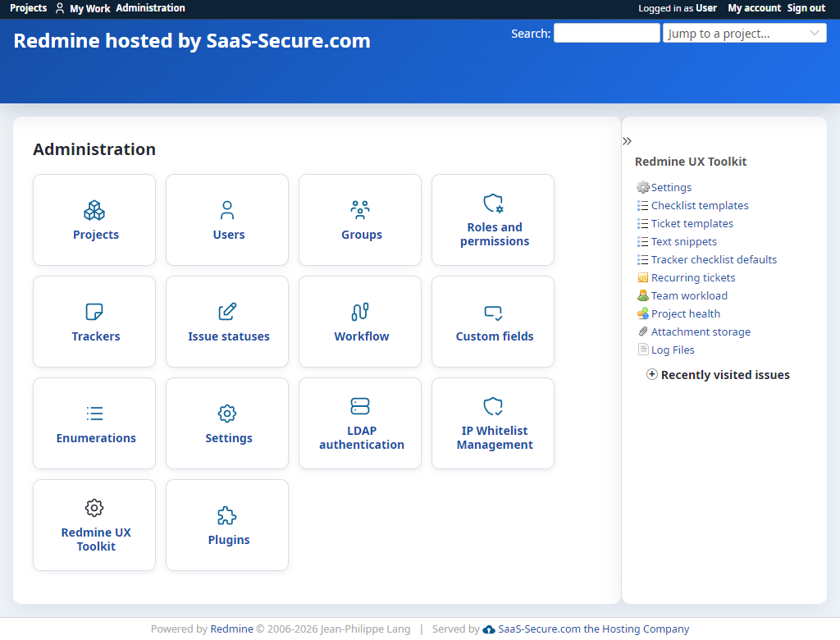Viewport: 840px width, 640px height.
Task: Click the SaaS-Secure cloud icon in footer
Action: pos(489,629)
